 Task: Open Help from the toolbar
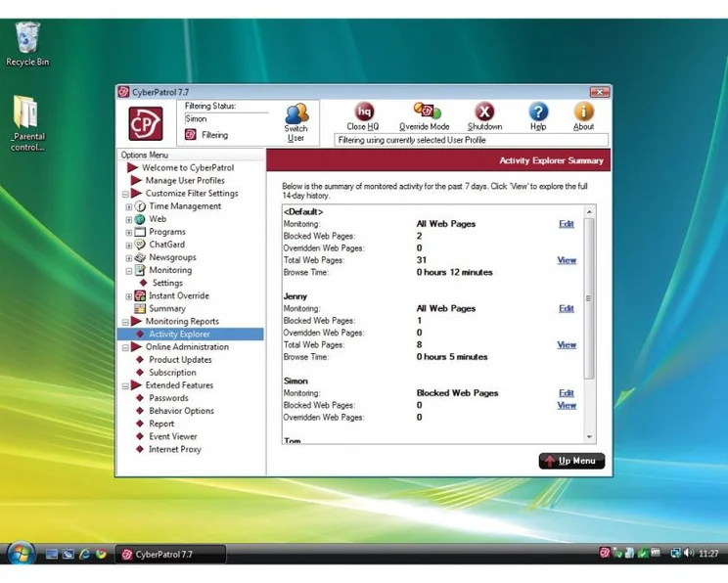pyautogui.click(x=538, y=113)
